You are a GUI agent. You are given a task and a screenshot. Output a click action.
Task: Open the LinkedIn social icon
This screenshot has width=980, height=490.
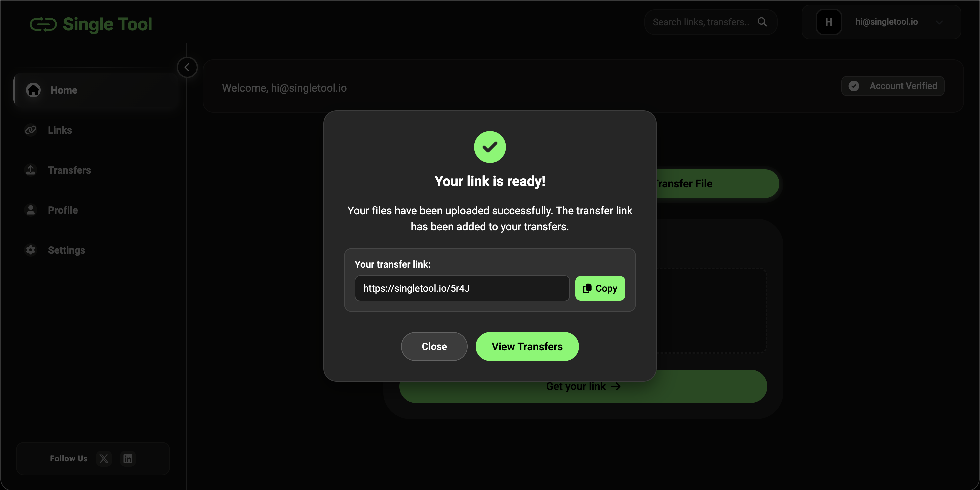[x=128, y=458]
